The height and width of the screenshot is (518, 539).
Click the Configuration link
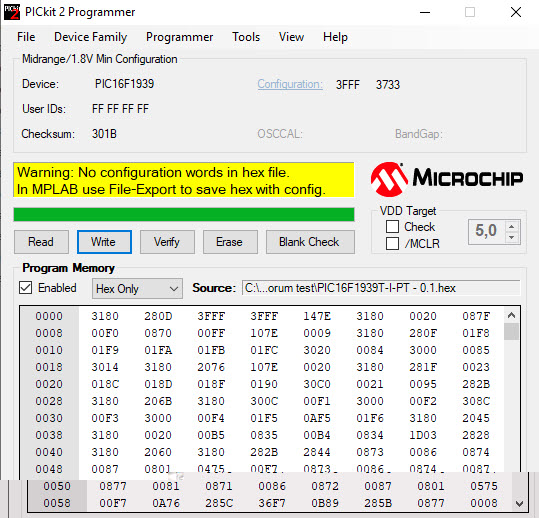point(290,84)
